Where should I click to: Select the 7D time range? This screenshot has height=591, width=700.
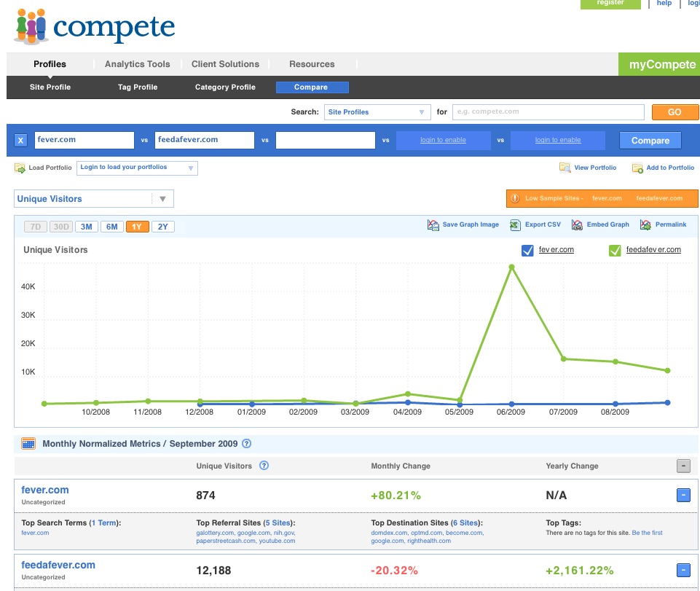(x=36, y=227)
